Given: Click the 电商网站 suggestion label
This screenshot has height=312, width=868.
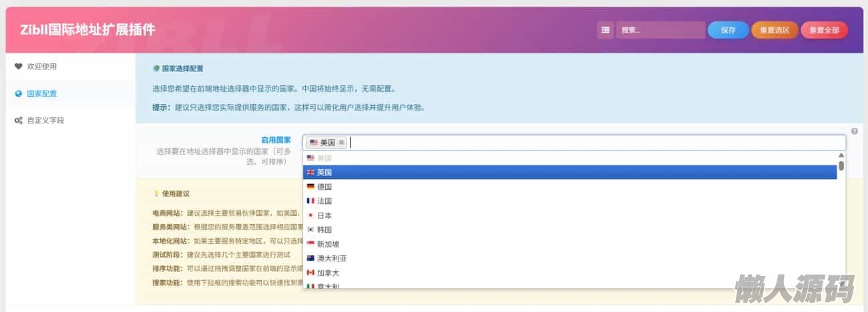Looking at the screenshot, I should (x=170, y=213).
